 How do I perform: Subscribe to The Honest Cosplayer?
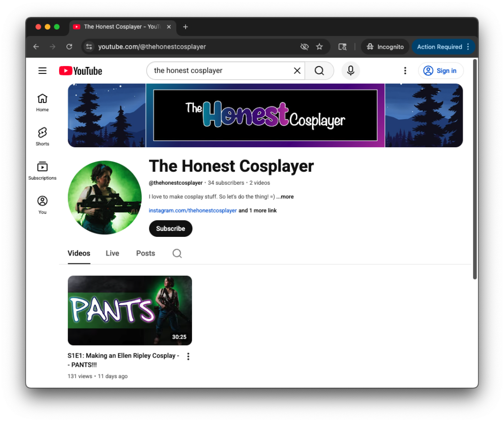click(170, 228)
